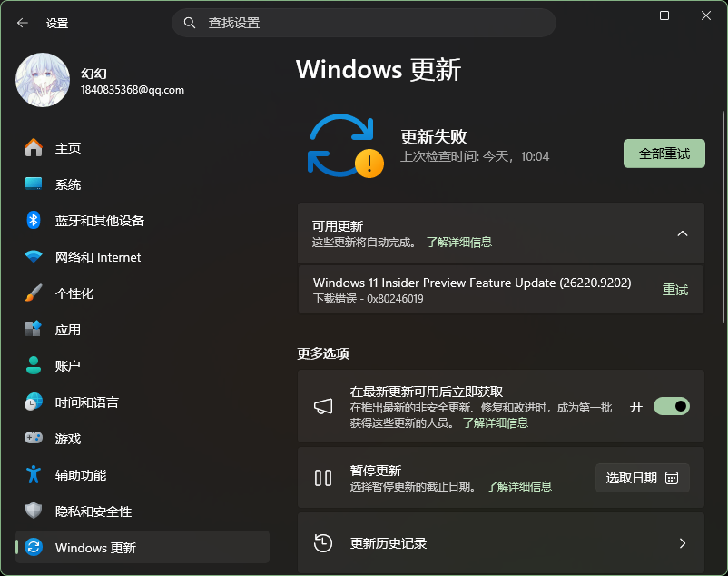Click the email 1840835368@qq.com
The height and width of the screenshot is (576, 728).
point(133,90)
